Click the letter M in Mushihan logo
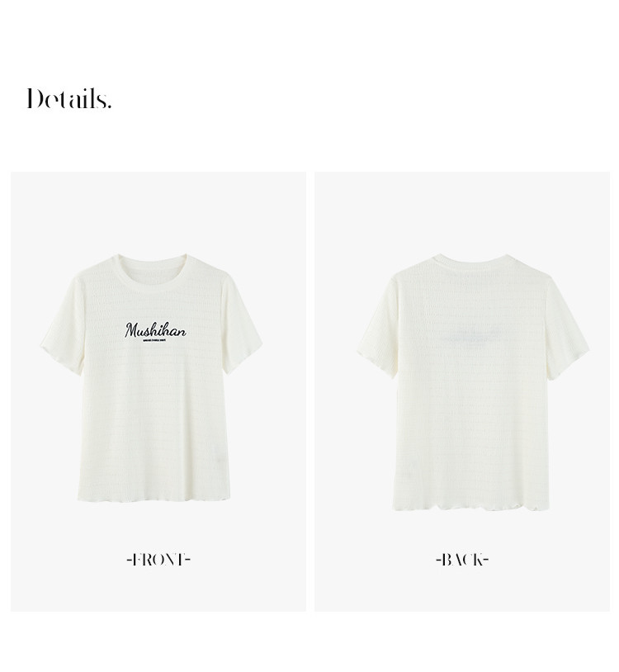Image resolution: width=619 pixels, height=672 pixels. tap(131, 330)
